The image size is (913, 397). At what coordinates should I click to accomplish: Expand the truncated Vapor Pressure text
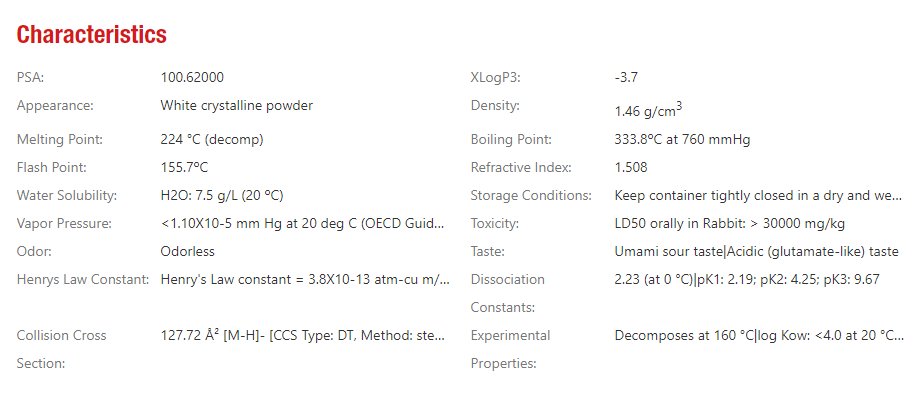(x=303, y=224)
